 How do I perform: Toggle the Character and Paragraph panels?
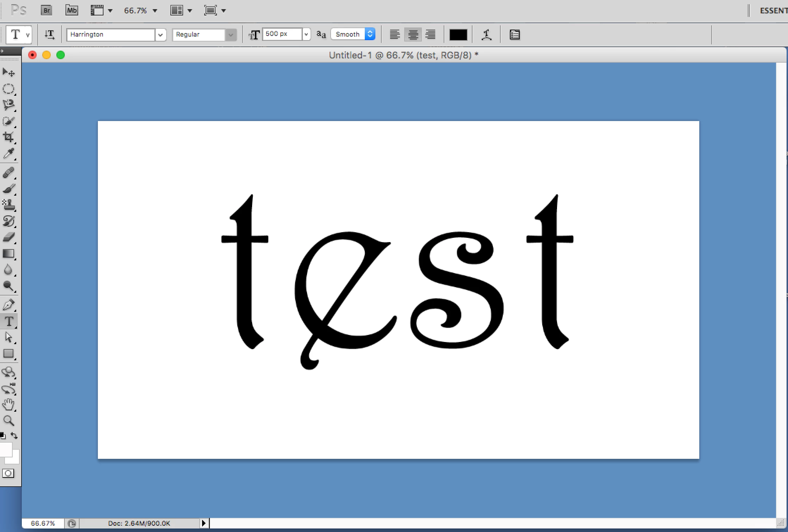514,34
